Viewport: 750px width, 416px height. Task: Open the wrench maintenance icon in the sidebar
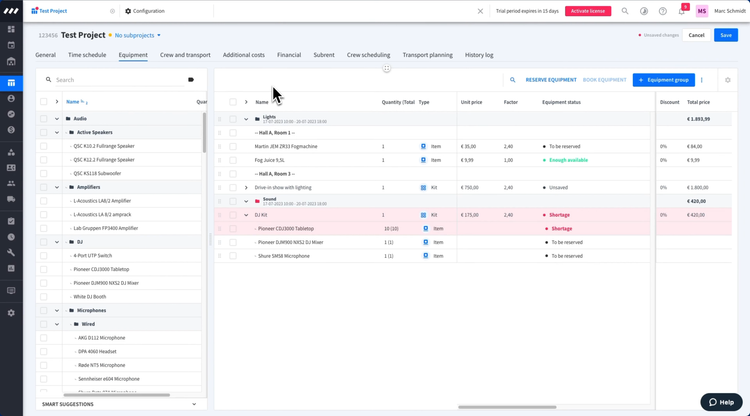[11, 252]
